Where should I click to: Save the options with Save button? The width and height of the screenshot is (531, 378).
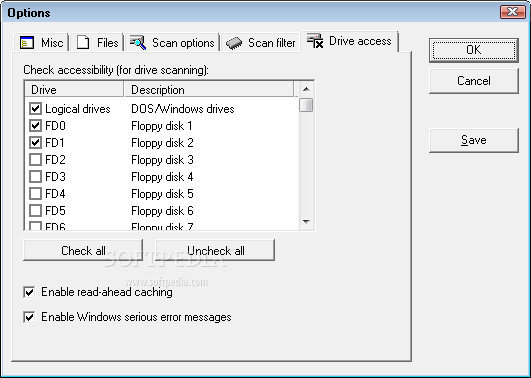tap(474, 140)
